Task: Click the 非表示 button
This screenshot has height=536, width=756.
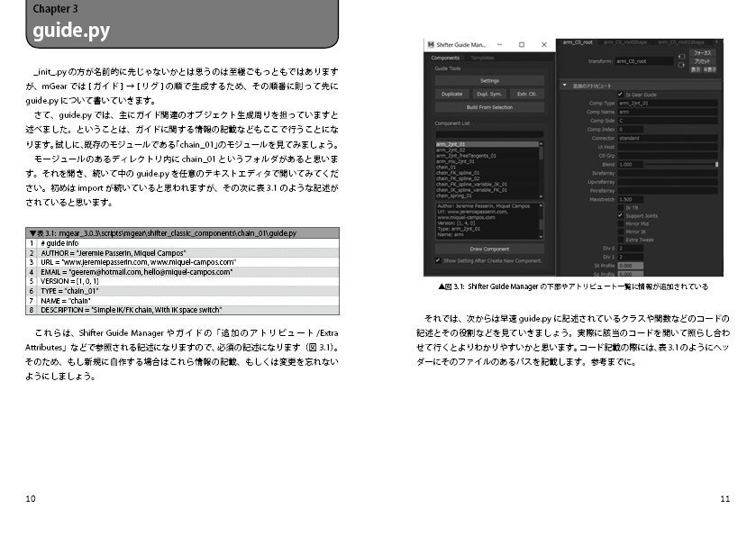Action: 710,70
